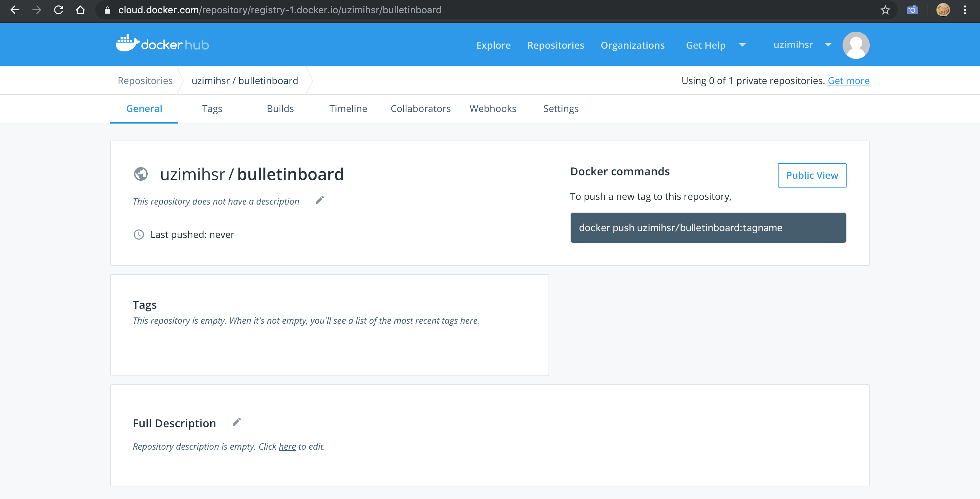Click the browser forward arrow
Viewport: 980px width, 499px height.
click(x=36, y=10)
